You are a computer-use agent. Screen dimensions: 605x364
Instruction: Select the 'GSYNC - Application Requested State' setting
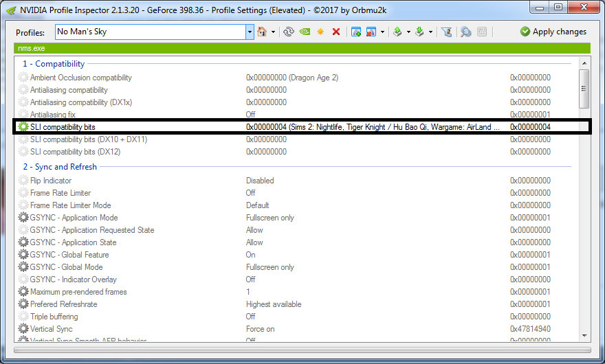[x=92, y=230]
